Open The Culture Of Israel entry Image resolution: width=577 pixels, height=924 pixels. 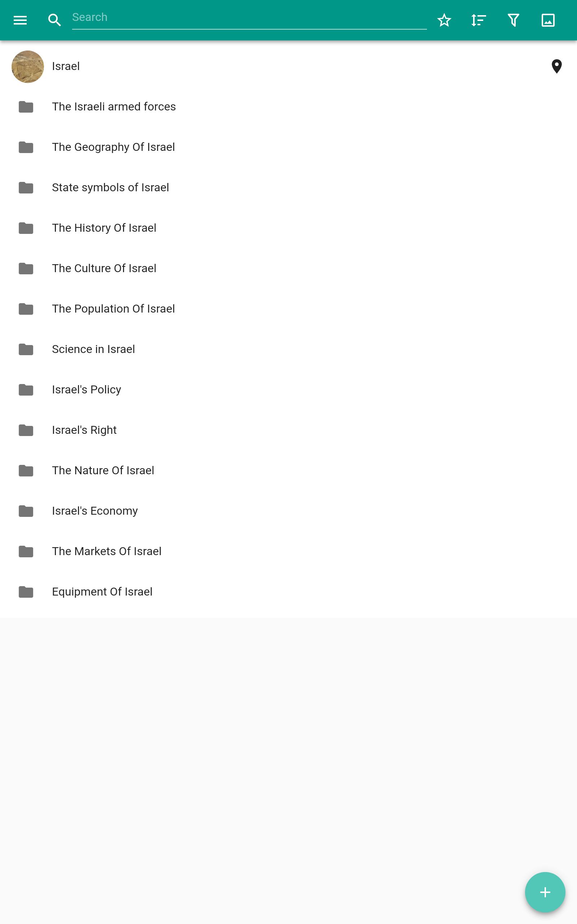tap(104, 269)
